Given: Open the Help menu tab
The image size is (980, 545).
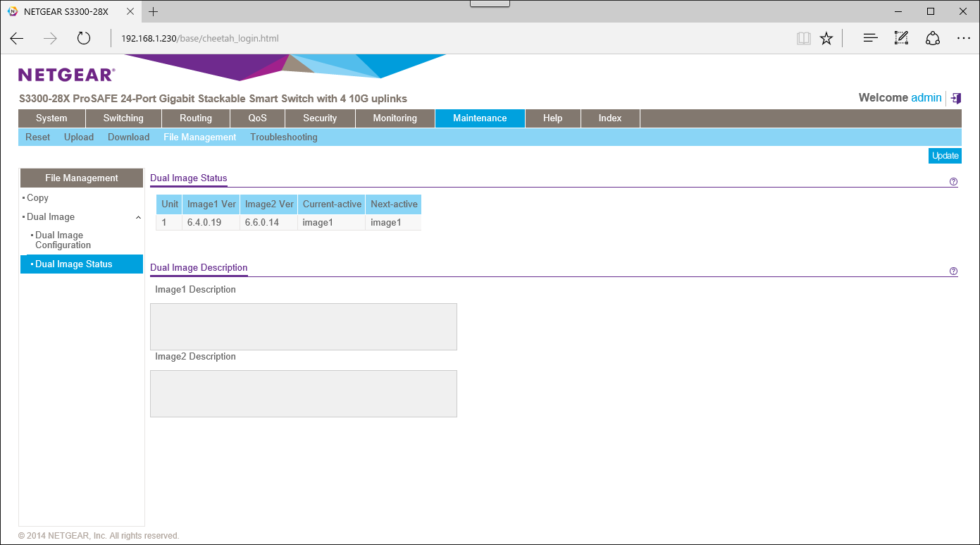Looking at the screenshot, I should [553, 118].
